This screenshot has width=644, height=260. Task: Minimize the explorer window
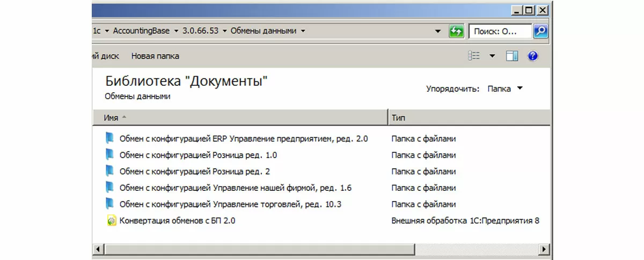tap(516, 10)
